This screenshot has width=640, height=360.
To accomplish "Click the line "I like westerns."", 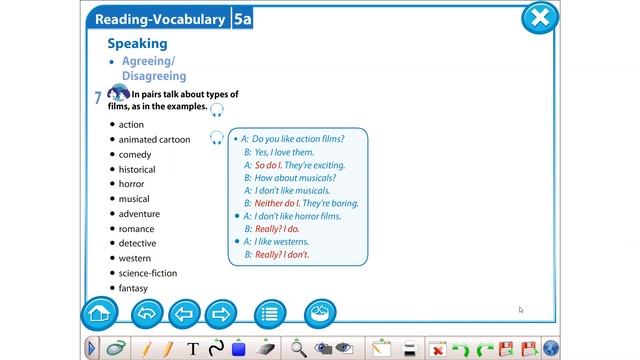I will [282, 242].
